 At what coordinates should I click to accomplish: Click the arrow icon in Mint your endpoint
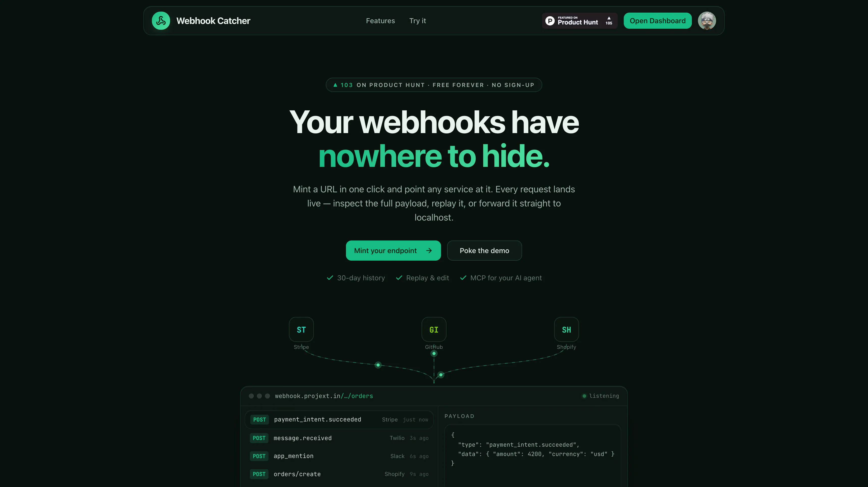[429, 250]
